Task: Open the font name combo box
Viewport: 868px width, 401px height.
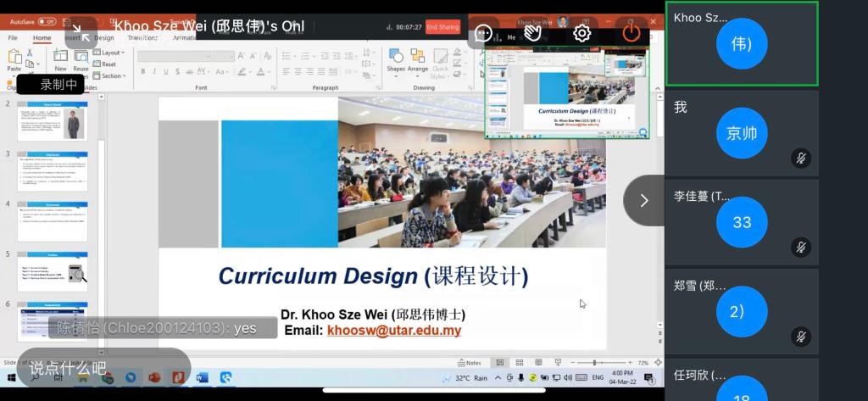Action: (x=175, y=56)
